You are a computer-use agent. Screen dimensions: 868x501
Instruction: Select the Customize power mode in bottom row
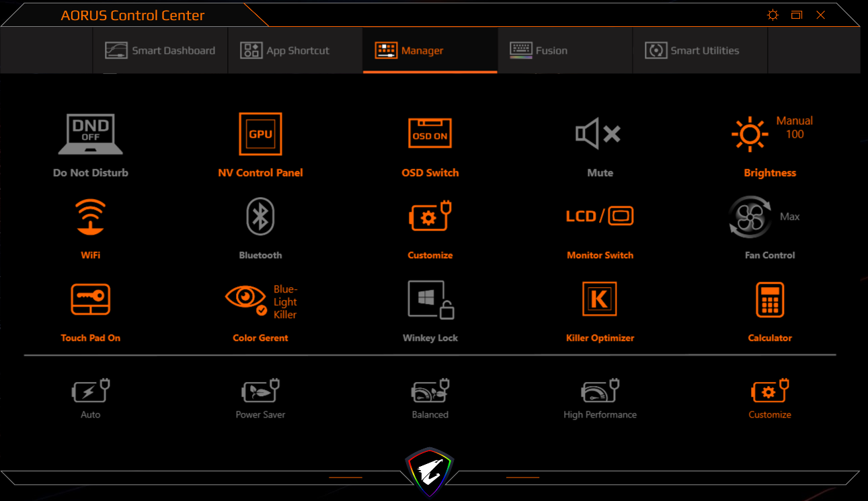click(x=770, y=390)
